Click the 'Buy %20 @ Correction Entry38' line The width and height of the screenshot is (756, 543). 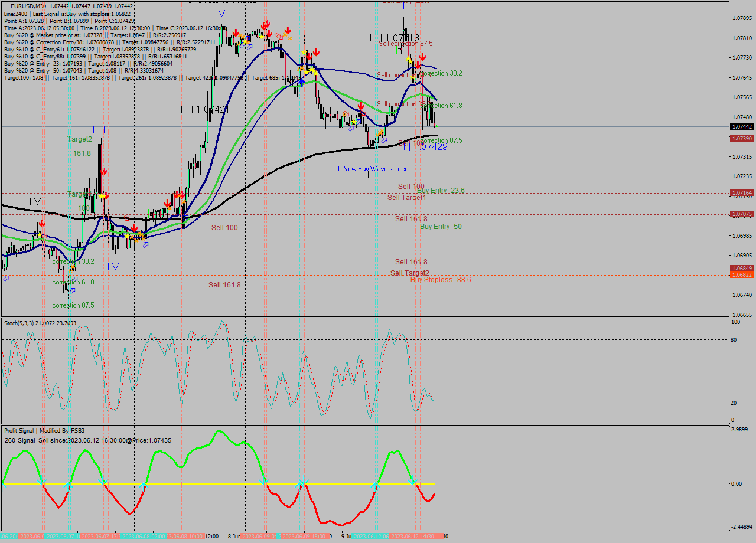(x=109, y=42)
